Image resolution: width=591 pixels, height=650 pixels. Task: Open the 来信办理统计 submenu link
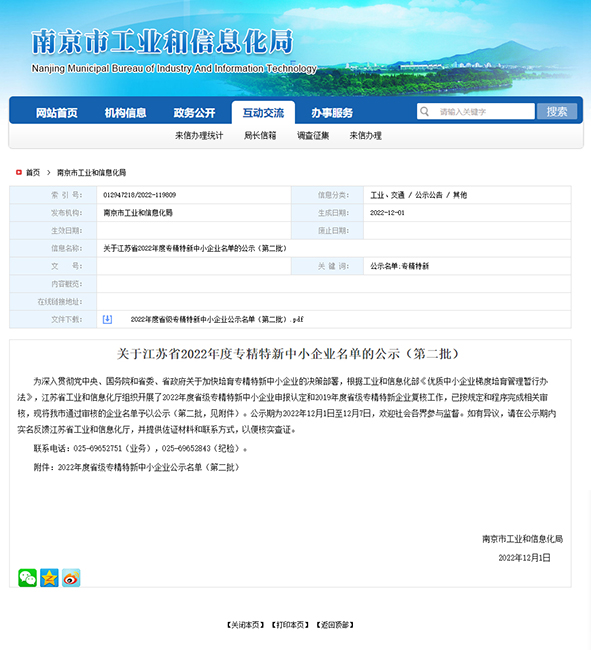point(199,136)
